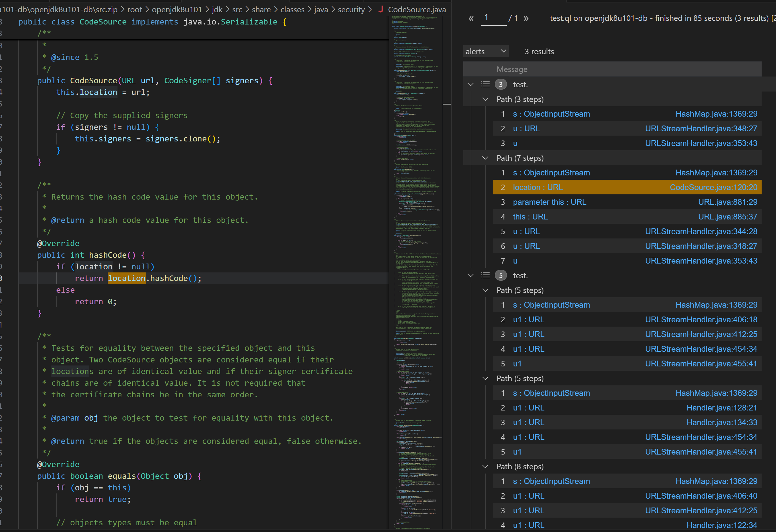Go to previous results page arrow
The image size is (776, 532).
coord(471,18)
